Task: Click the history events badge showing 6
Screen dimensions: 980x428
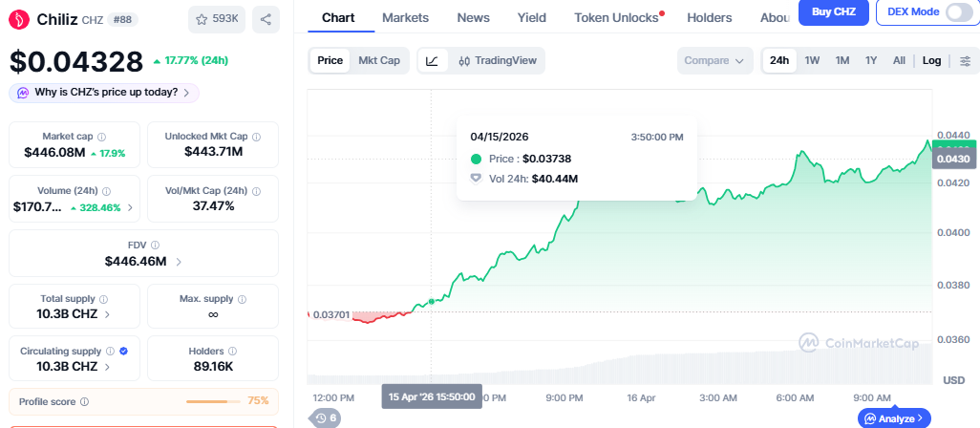Action: (x=325, y=418)
